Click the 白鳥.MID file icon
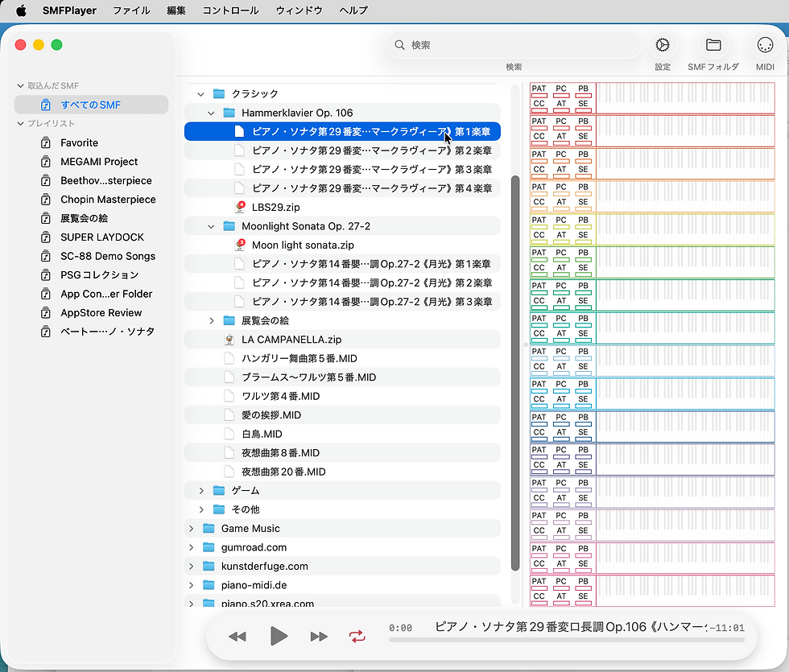 229,434
